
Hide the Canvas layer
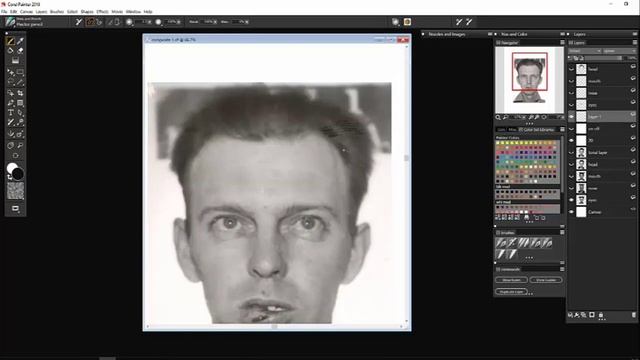coord(571,212)
